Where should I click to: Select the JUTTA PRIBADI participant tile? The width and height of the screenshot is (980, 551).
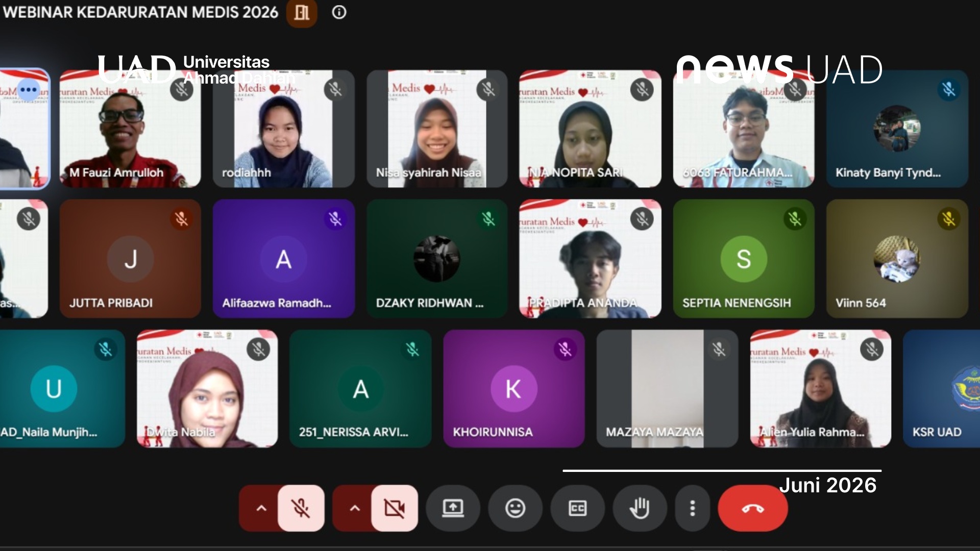point(130,259)
